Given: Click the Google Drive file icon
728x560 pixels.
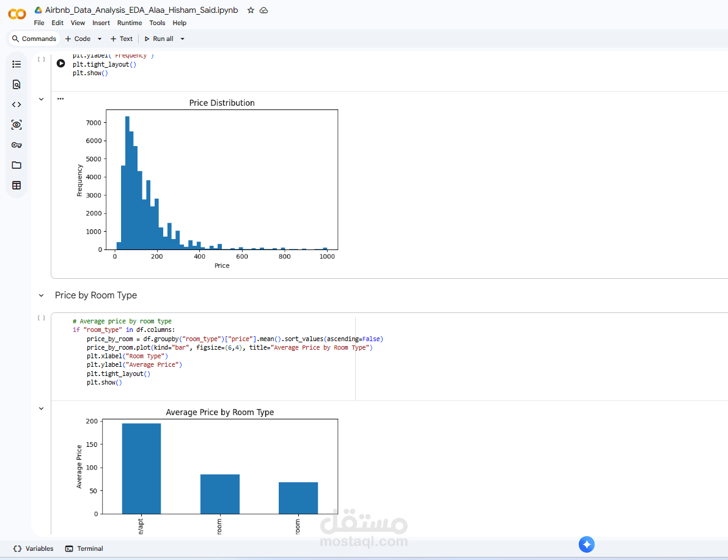Looking at the screenshot, I should tap(38, 10).
